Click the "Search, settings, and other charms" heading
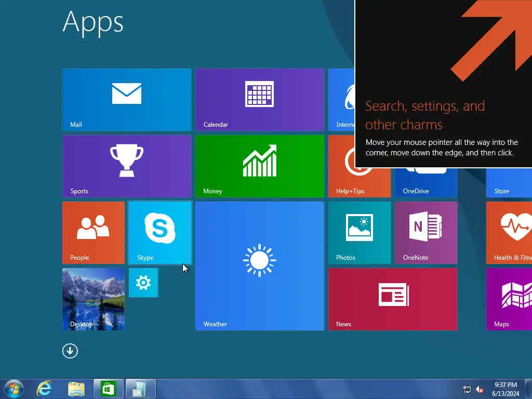532x399 pixels. point(425,115)
